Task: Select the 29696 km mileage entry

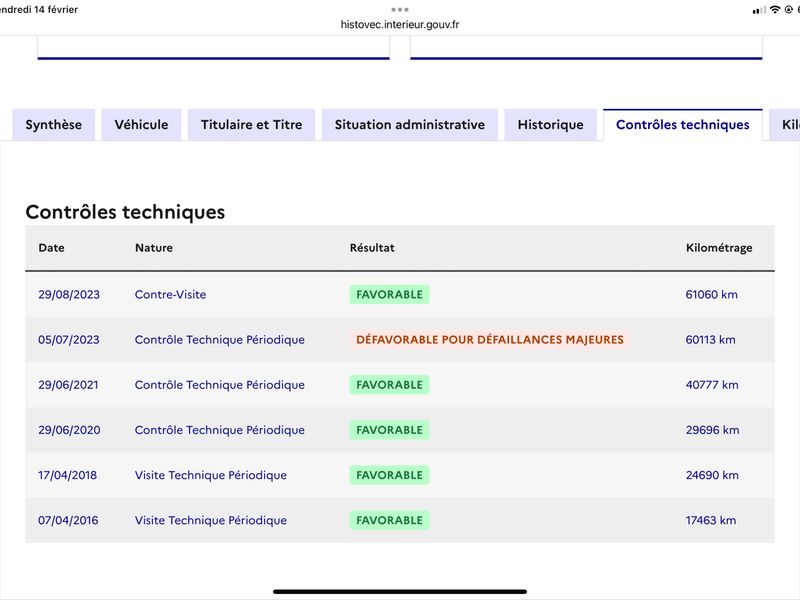Action: point(712,430)
